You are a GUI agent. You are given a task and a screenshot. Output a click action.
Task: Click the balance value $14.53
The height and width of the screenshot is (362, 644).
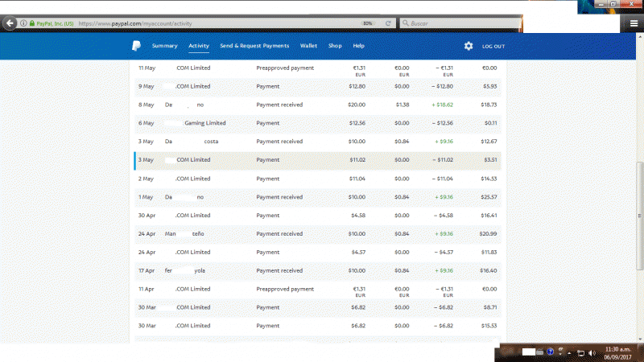[489, 179]
